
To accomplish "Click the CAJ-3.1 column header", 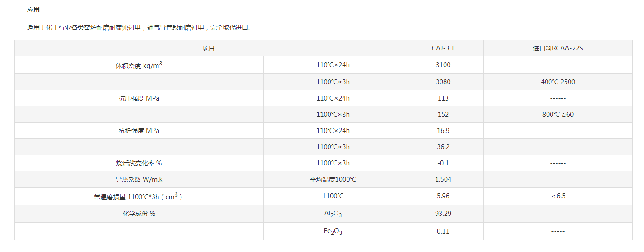I will click(x=443, y=48).
